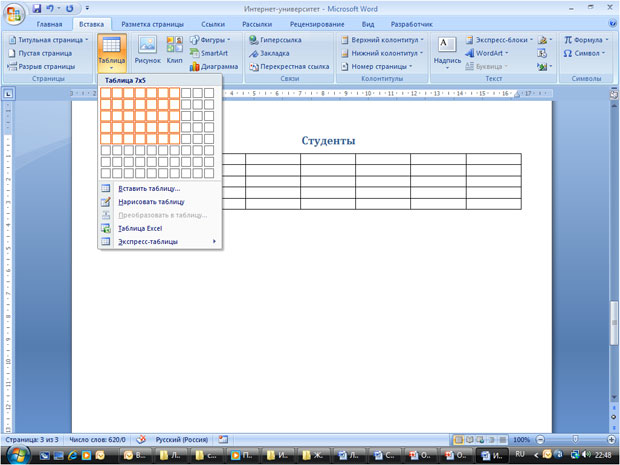Insert a Перекрестная ссылка cross-reference
The image size is (620, 465).
289,66
